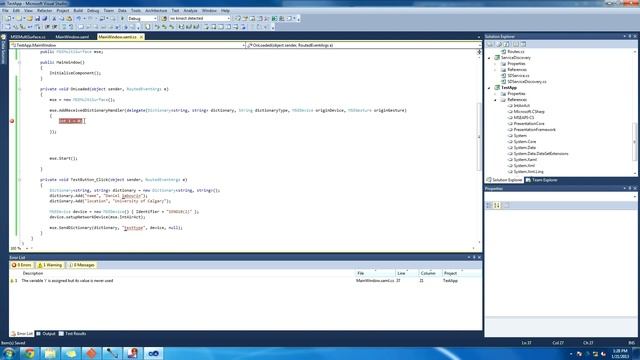Screen dimensions: 640x360
Task: Open the Build menu
Action: tap(78, 11)
